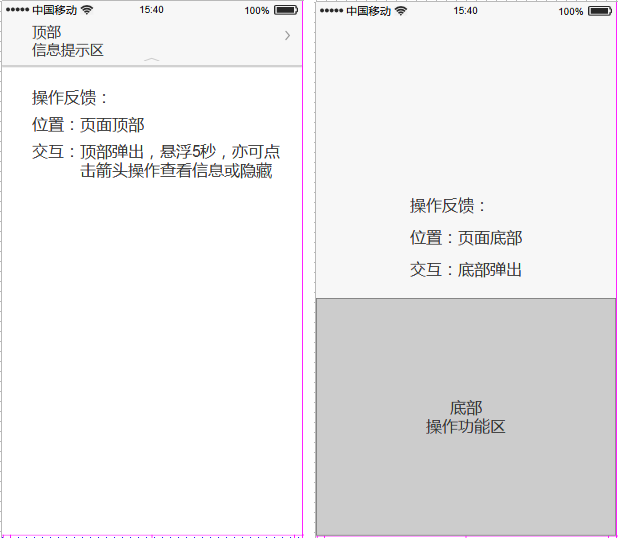This screenshot has width=618, height=538.
Task: Tap the battery icon in left phone status bar
Action: 286,10
